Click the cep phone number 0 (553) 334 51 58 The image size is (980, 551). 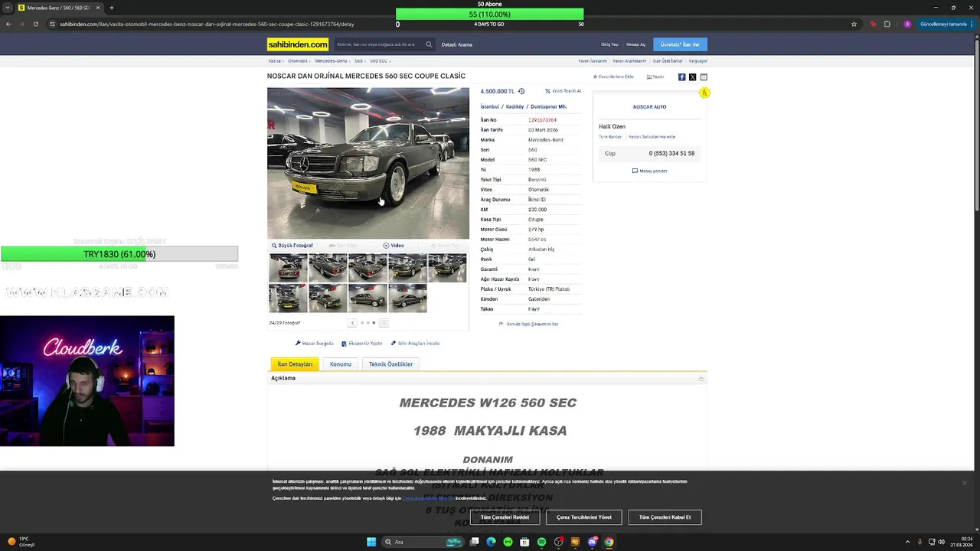coord(671,153)
